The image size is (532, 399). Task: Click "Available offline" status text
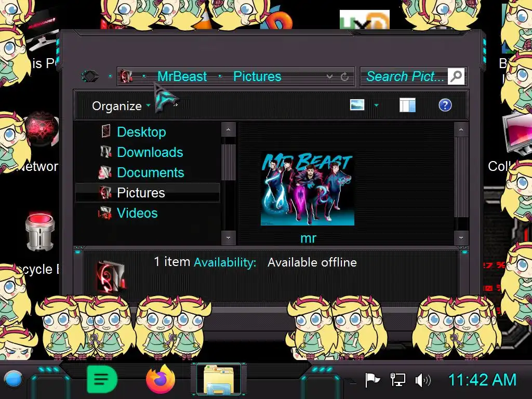point(312,262)
